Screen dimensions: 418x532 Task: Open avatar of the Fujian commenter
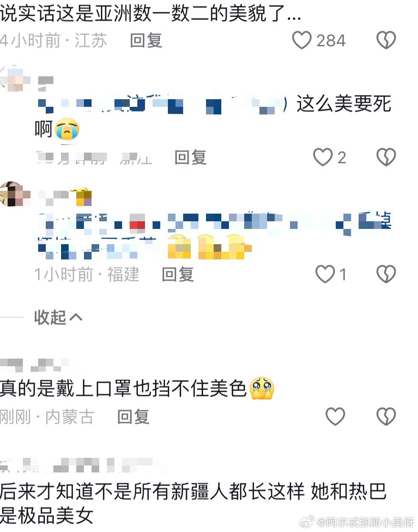point(13,194)
